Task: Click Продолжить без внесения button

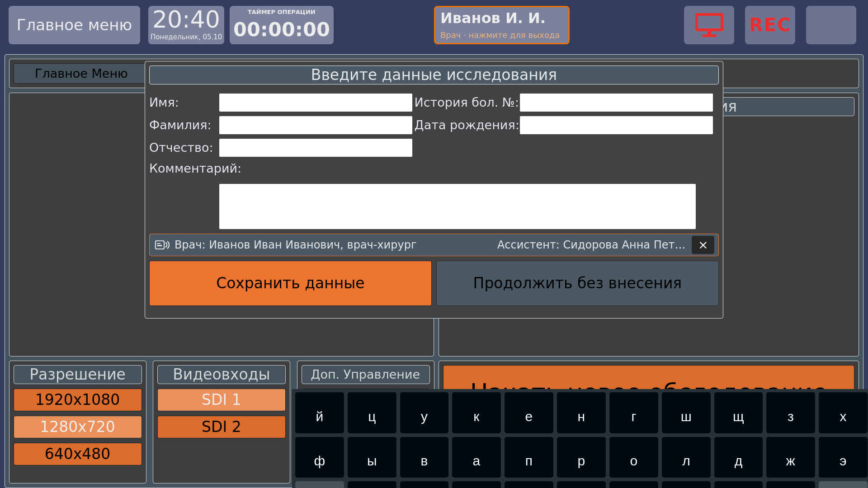Action: 577,283
